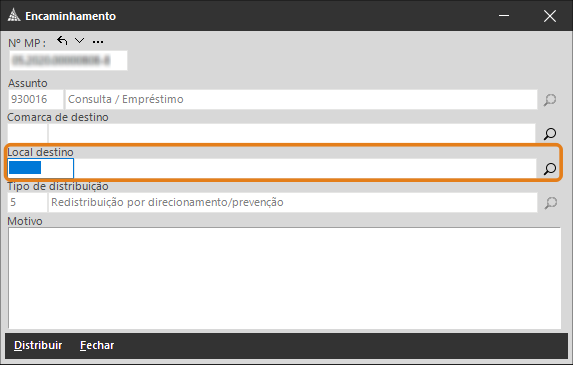Click Tipo de distribuição search icon

[550, 202]
